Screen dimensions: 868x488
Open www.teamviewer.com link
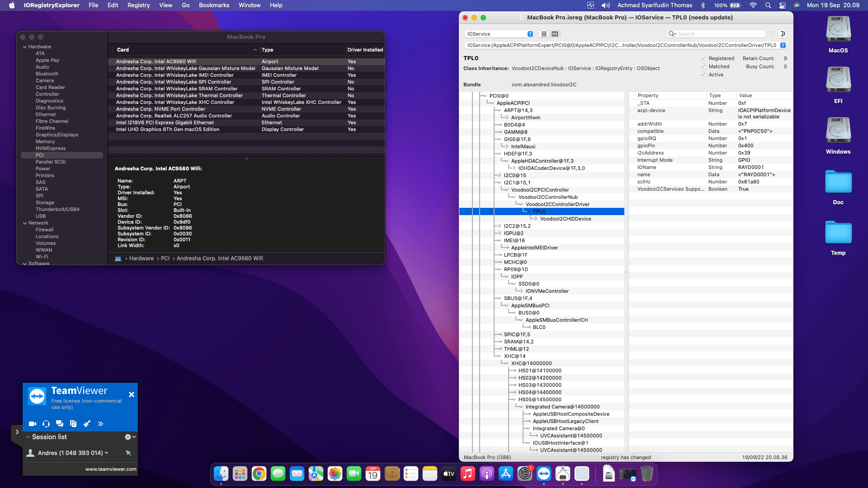click(111, 469)
